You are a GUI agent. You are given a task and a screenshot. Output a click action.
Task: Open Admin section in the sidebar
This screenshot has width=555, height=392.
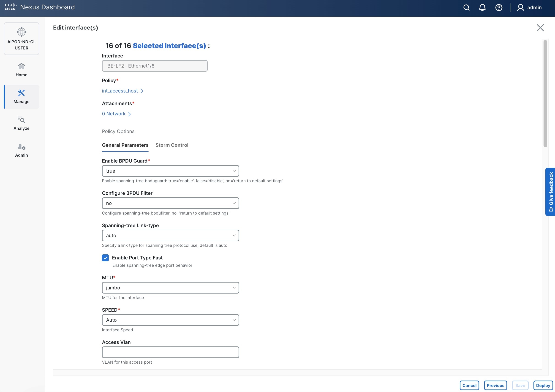tap(21, 150)
